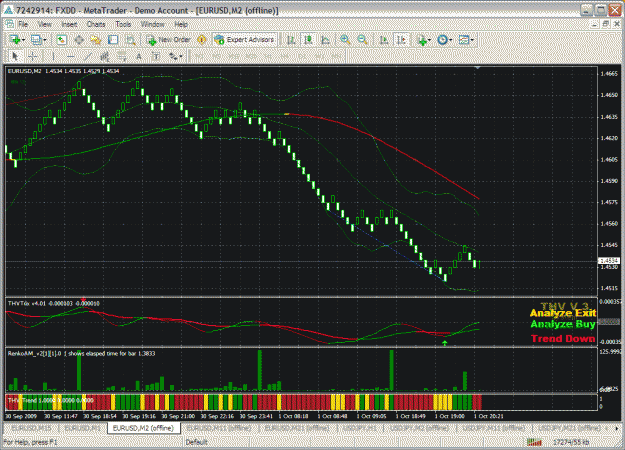Switch to the EURUSD,M15 chart tab

(31, 428)
